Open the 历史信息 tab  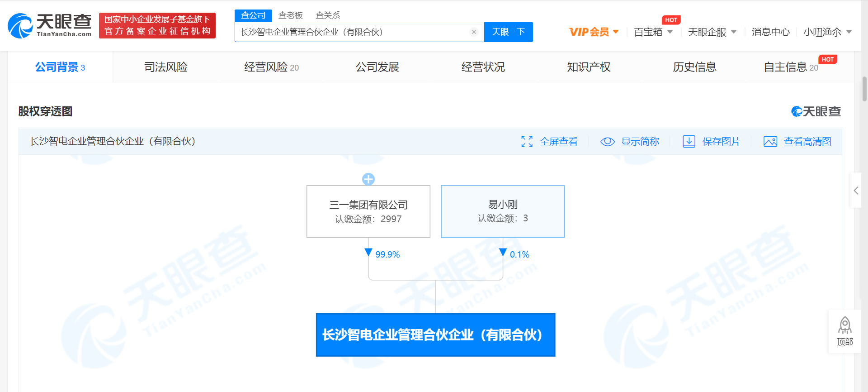tap(694, 67)
